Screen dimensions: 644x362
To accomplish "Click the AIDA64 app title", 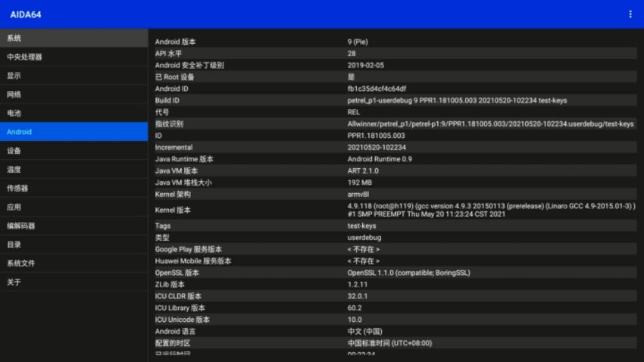I will tap(26, 15).
